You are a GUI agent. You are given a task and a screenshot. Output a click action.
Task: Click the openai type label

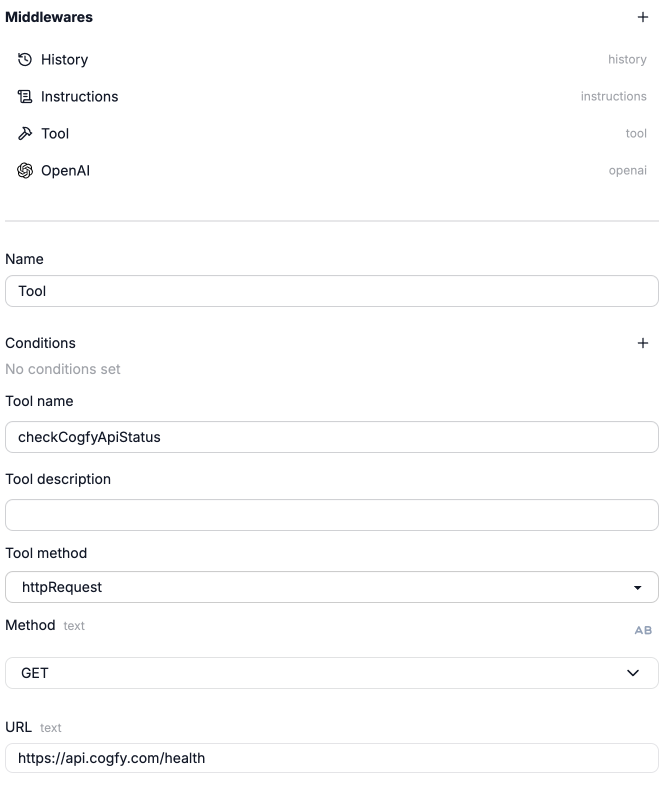[627, 170]
